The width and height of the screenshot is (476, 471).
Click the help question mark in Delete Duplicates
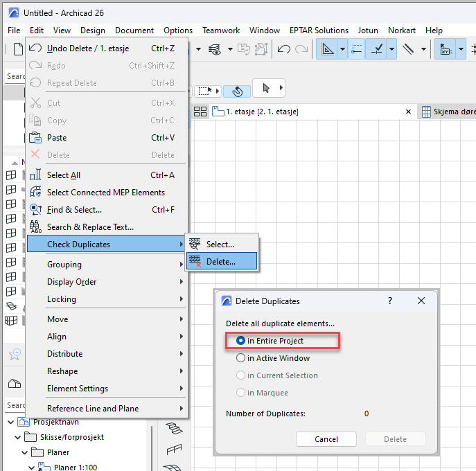(x=390, y=301)
